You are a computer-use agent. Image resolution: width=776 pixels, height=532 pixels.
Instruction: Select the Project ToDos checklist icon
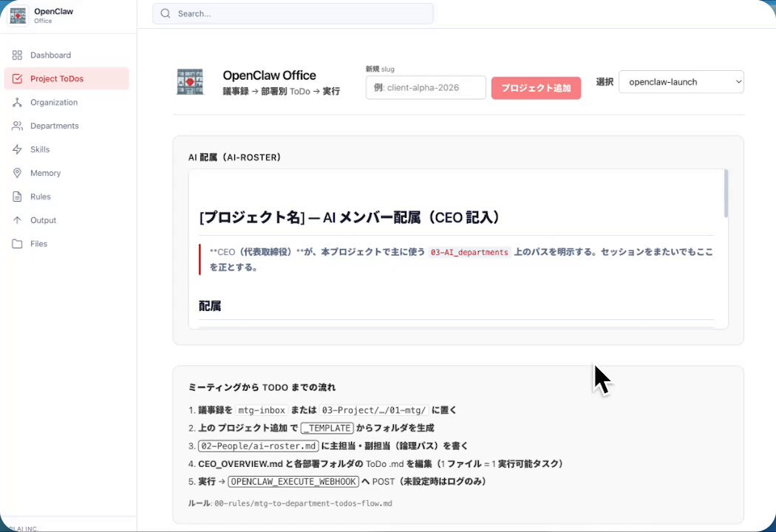pyautogui.click(x=18, y=78)
